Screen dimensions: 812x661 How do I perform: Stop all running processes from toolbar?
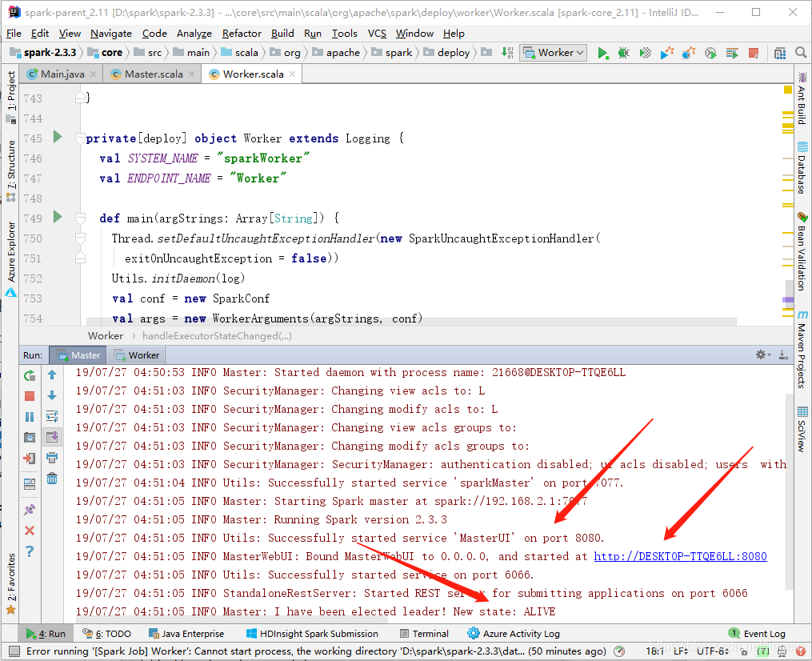point(754,53)
